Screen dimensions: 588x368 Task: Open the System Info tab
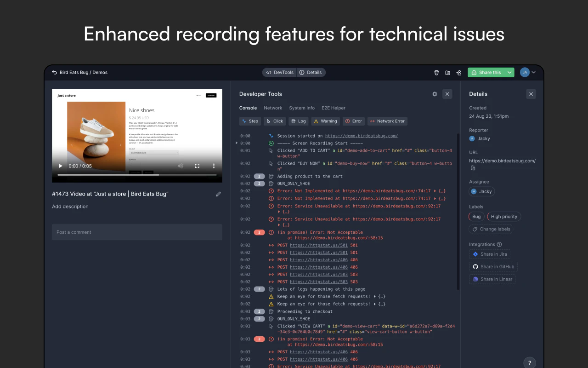click(301, 108)
